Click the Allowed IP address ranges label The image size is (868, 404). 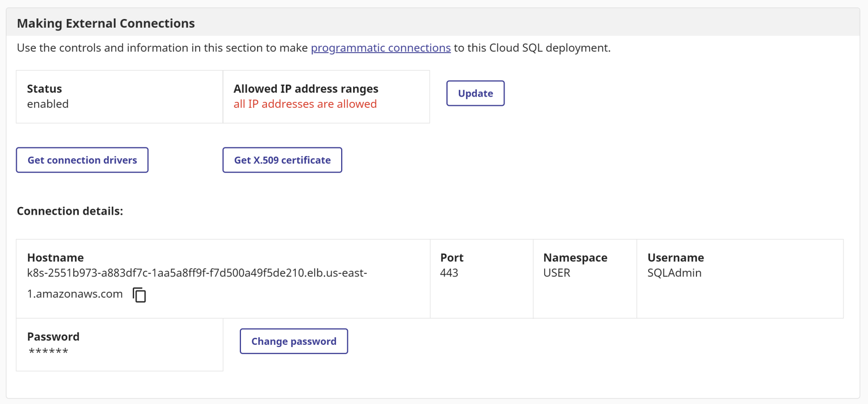[x=306, y=89]
